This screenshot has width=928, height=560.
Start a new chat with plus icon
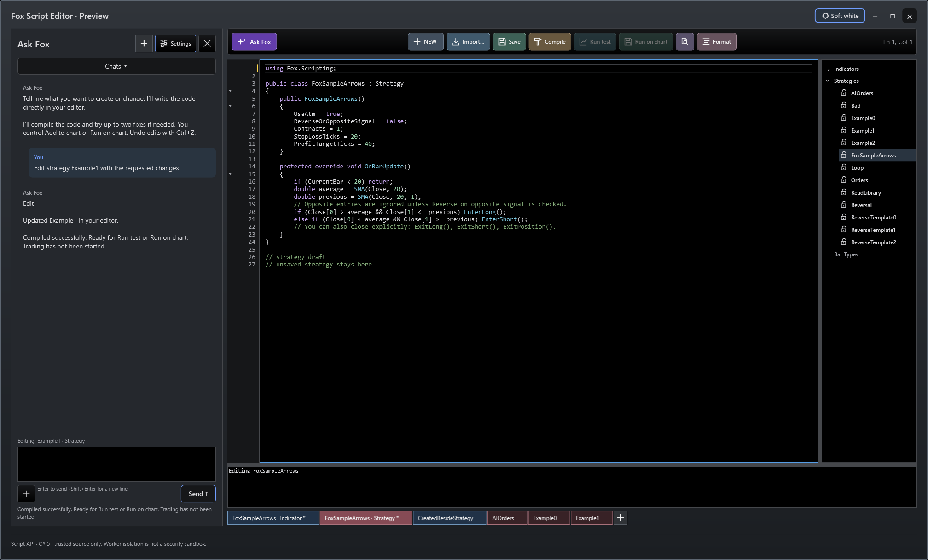coord(144,44)
